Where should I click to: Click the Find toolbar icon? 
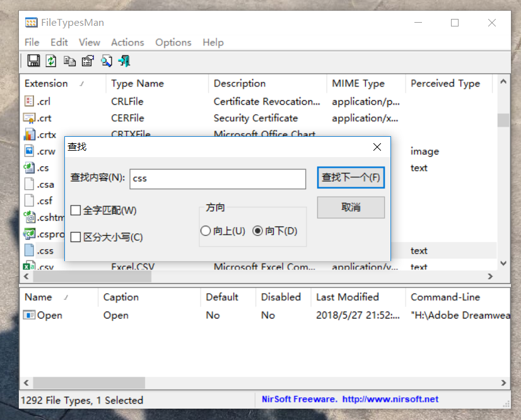coord(107,61)
